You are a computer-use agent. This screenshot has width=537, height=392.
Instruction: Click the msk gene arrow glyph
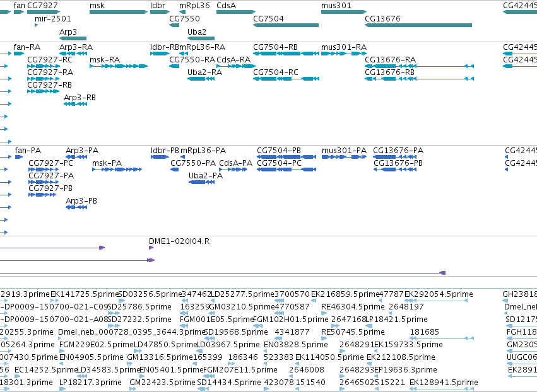click(x=119, y=12)
